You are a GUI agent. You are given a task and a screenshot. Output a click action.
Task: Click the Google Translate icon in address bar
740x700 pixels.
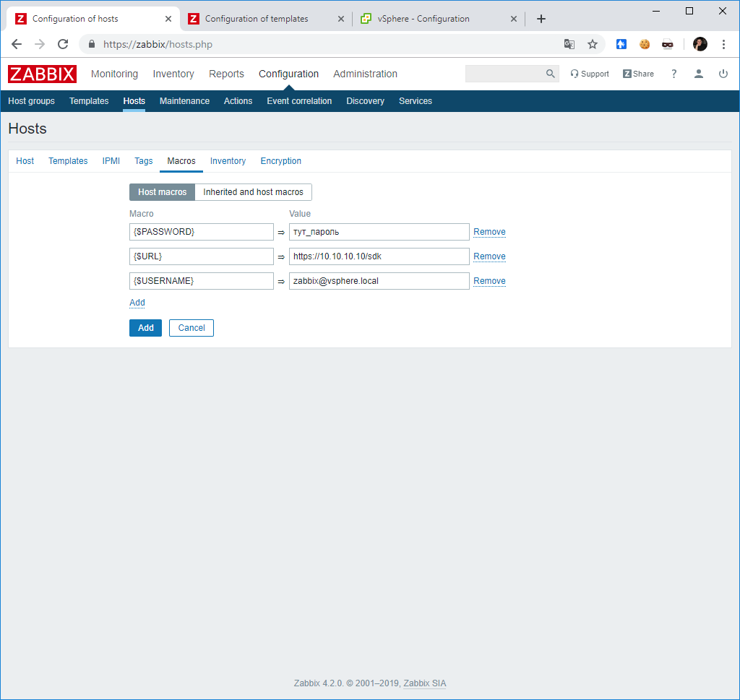pyautogui.click(x=569, y=44)
